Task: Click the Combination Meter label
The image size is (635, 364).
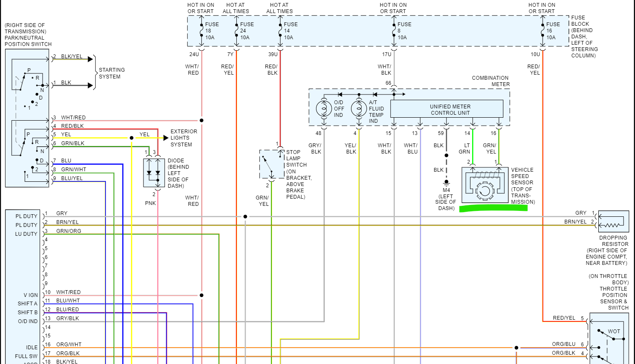Action: pyautogui.click(x=490, y=81)
